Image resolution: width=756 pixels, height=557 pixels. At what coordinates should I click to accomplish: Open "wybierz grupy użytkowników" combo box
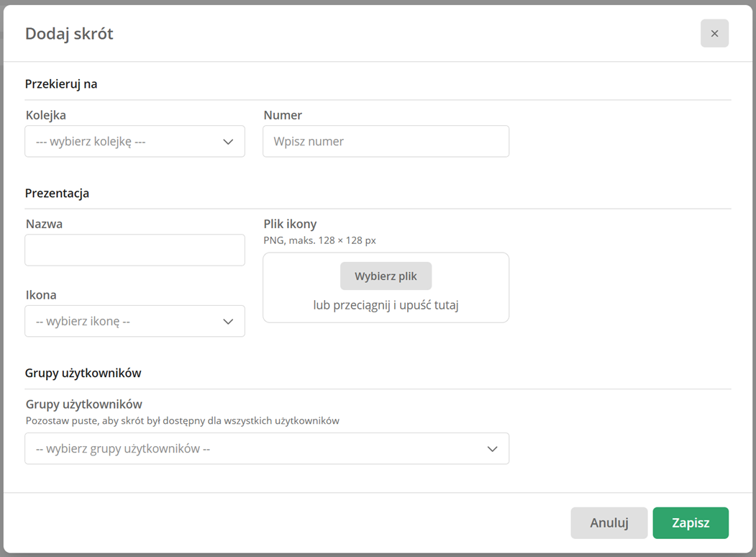(267, 448)
